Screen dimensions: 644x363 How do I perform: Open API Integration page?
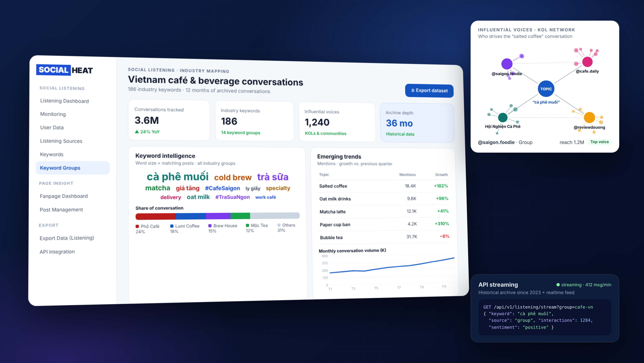[57, 252]
